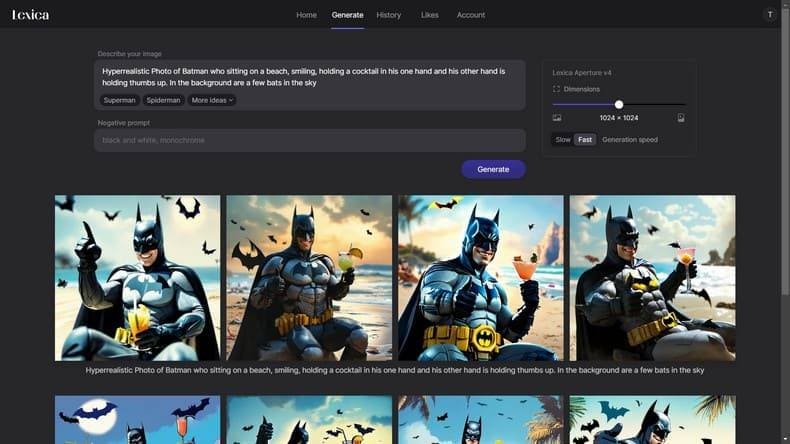The width and height of the screenshot is (790, 444).
Task: Click the Negative prompt input field
Action: [x=310, y=140]
